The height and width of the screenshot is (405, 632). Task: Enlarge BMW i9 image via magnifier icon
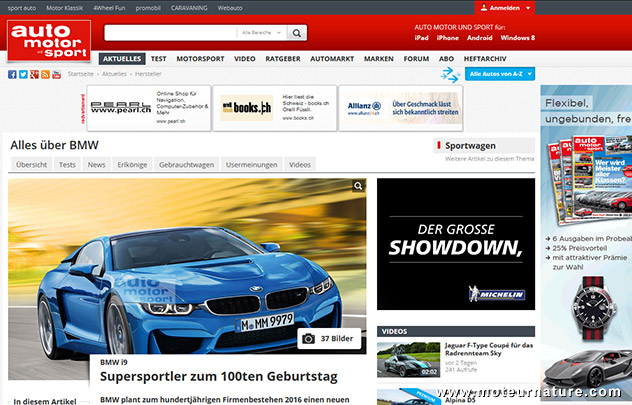click(x=358, y=186)
